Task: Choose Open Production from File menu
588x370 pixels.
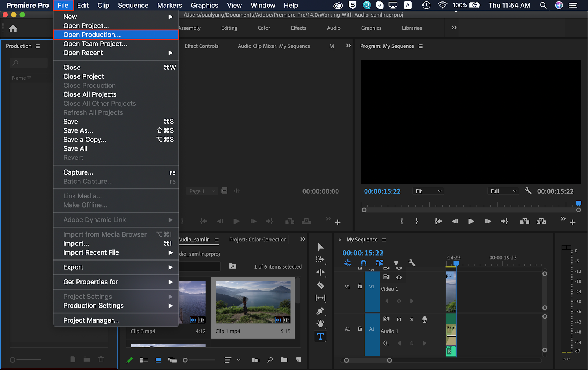Action: [x=116, y=35]
